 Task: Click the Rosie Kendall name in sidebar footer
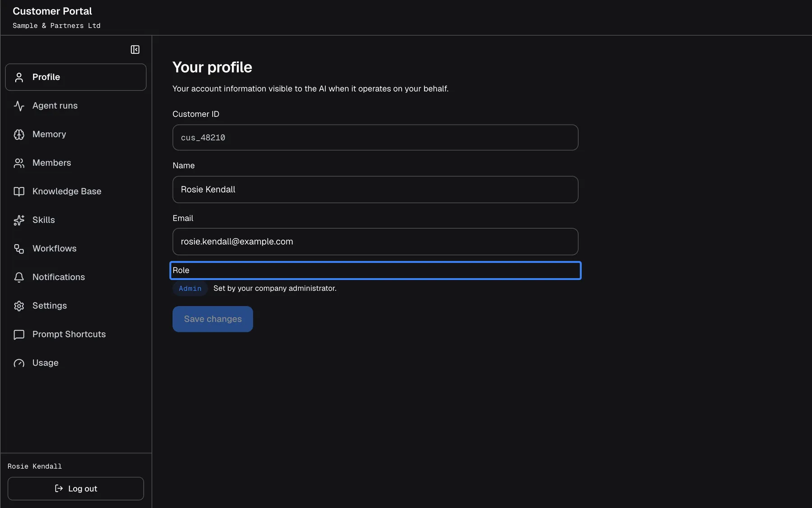pyautogui.click(x=35, y=466)
